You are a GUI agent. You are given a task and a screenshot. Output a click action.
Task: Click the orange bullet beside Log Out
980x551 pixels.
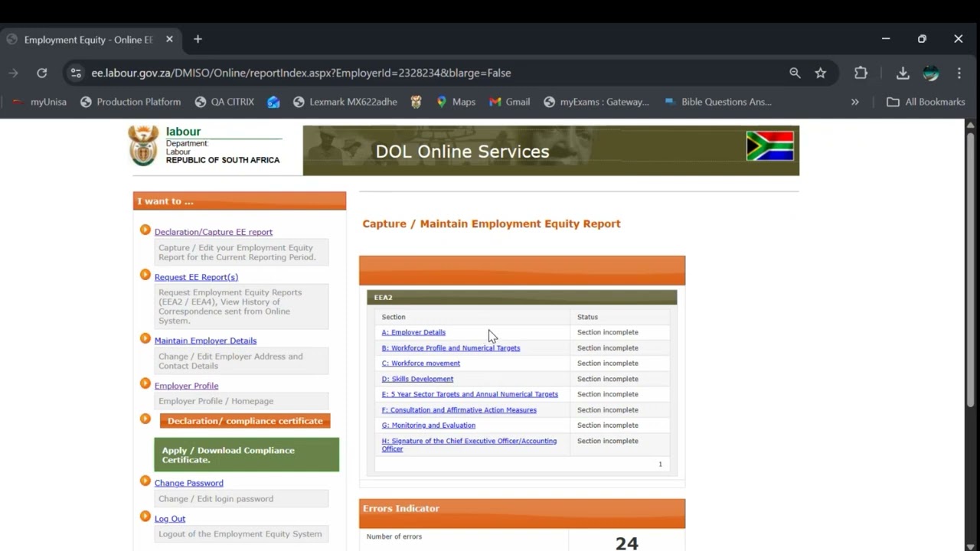[x=145, y=517]
